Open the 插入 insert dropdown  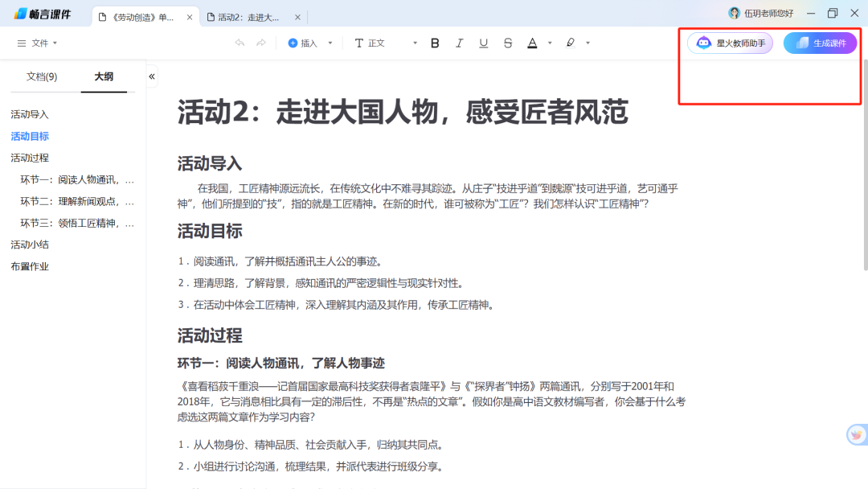pyautogui.click(x=309, y=43)
